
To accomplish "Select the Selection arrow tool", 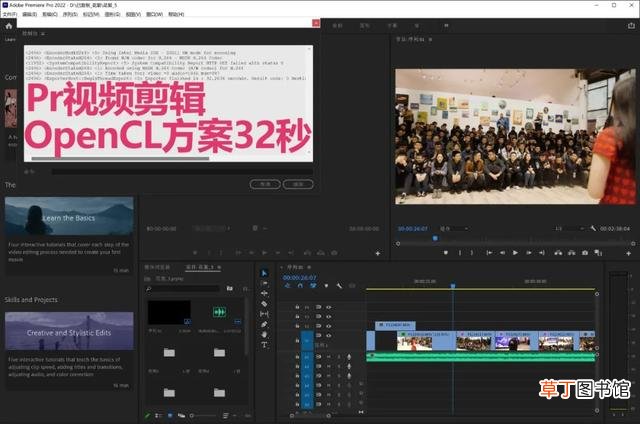I will [x=264, y=273].
